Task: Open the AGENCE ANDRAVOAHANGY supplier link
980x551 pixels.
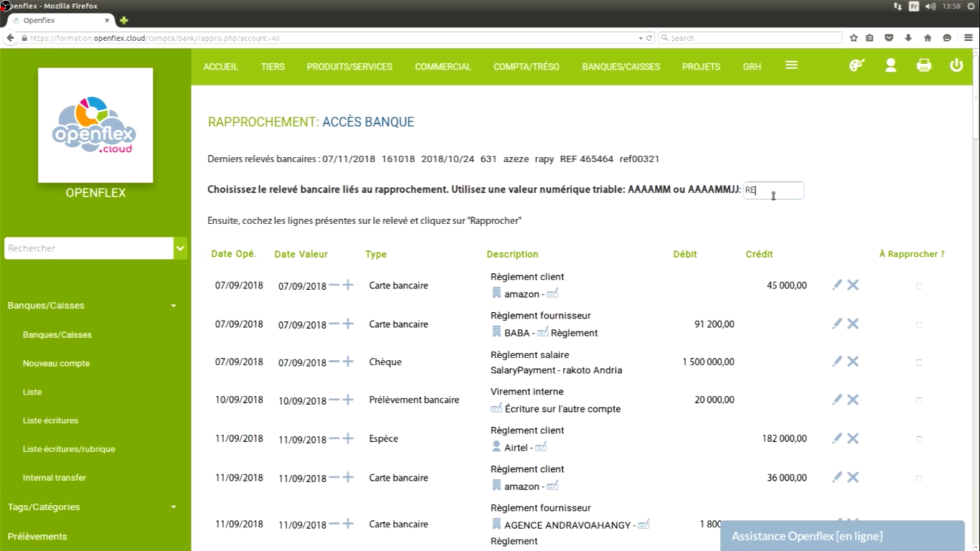Action: coord(567,525)
